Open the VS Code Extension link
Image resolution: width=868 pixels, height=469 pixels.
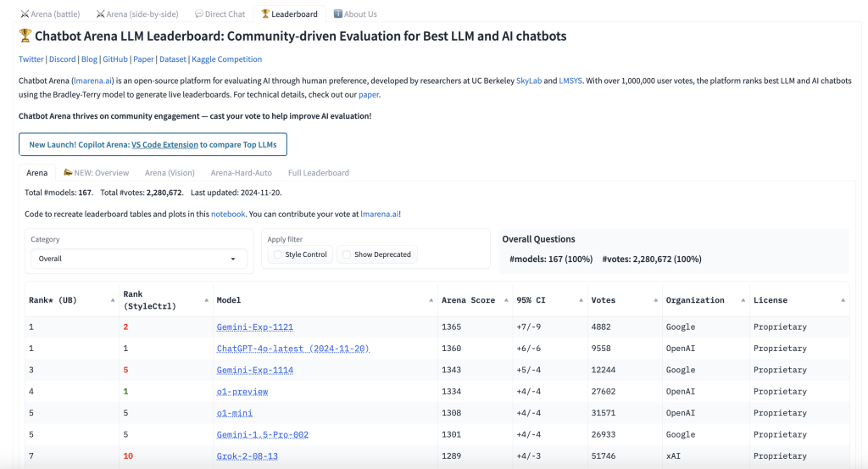[x=164, y=144]
